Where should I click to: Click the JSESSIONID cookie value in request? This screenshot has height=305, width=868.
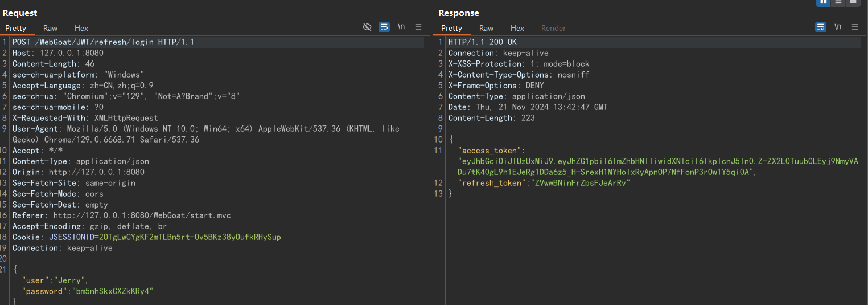(190, 237)
